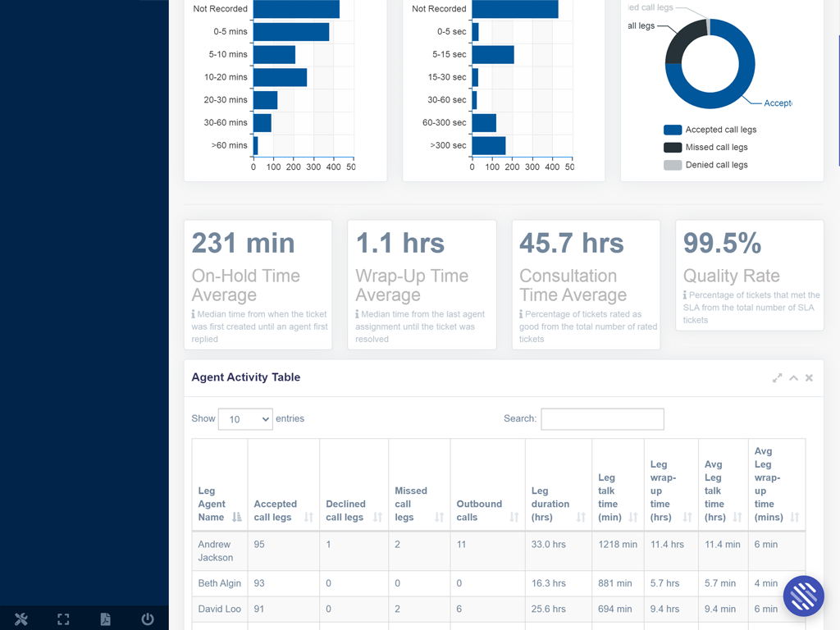This screenshot has height=630, width=840.
Task: Click the power logout icon
Action: [148, 619]
